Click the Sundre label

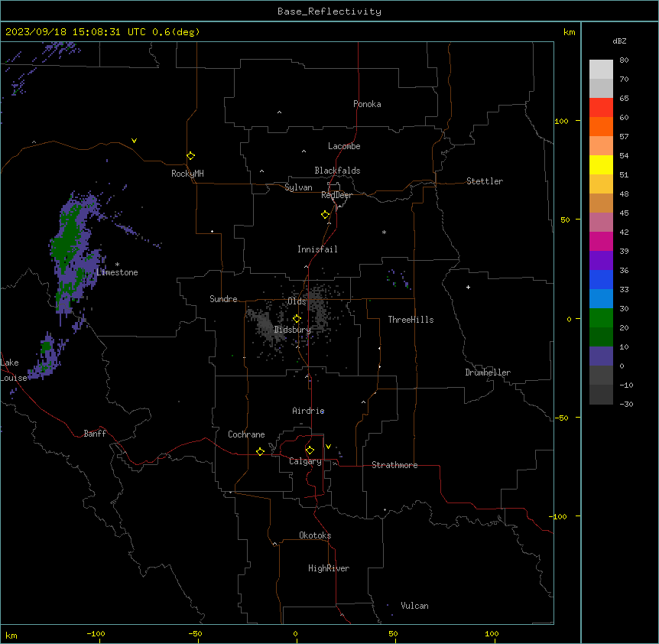(223, 299)
